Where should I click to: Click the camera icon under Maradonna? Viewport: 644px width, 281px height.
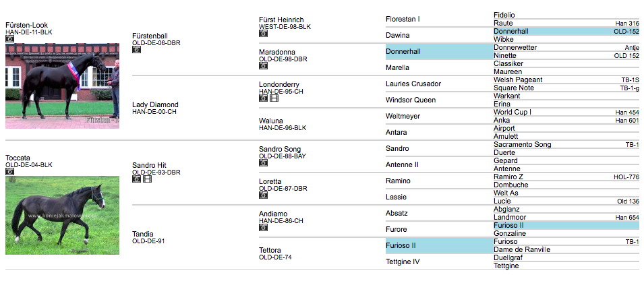click(263, 65)
